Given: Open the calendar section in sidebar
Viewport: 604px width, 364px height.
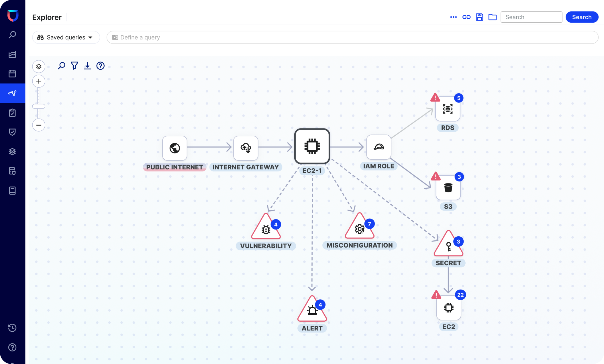Looking at the screenshot, I should [12, 74].
